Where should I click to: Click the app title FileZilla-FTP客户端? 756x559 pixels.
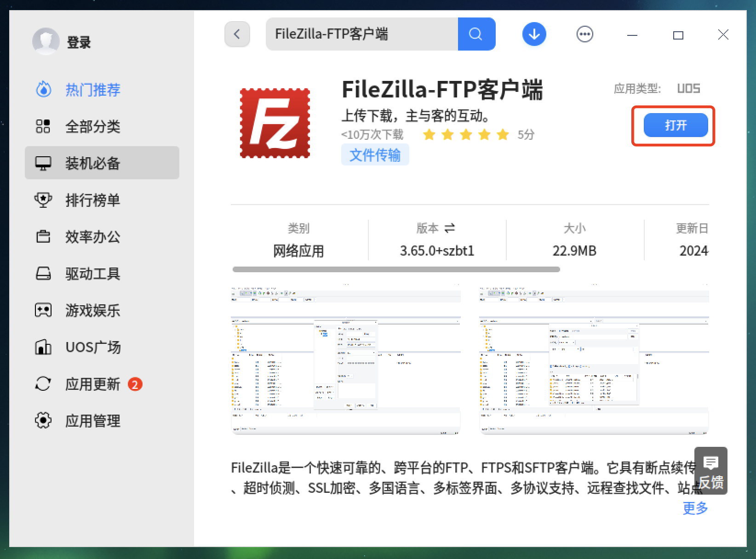(442, 89)
